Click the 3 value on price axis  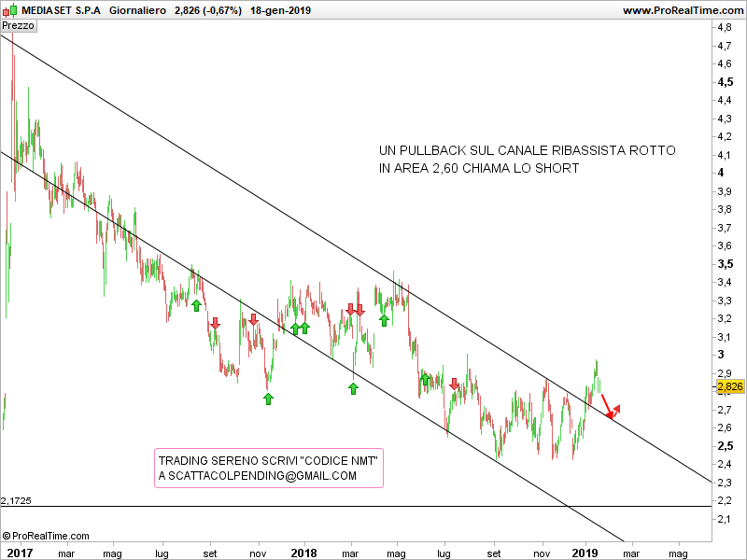click(x=721, y=355)
